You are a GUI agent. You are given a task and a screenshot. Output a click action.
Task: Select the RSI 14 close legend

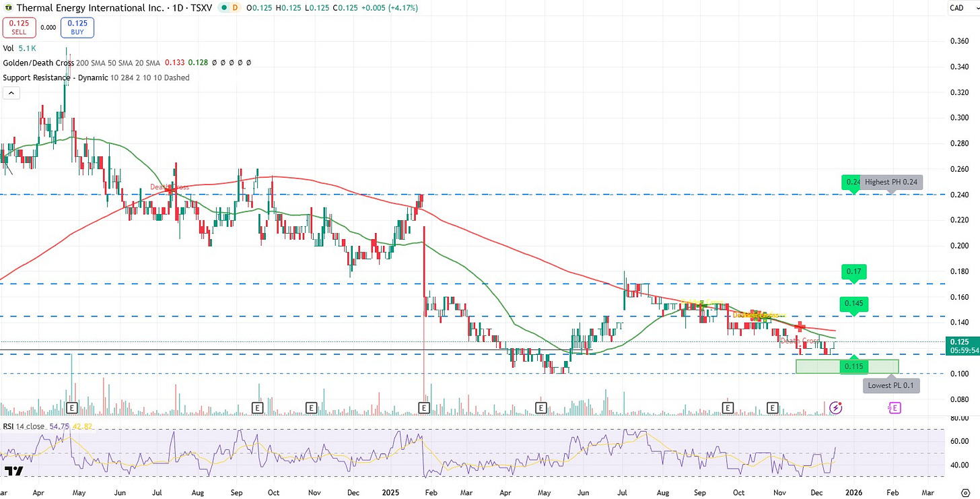point(24,426)
